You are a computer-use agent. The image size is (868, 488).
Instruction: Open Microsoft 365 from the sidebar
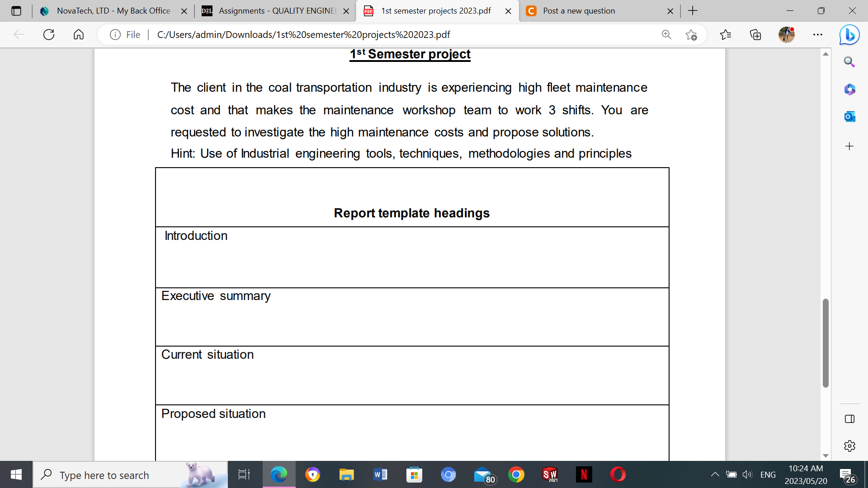(x=850, y=89)
